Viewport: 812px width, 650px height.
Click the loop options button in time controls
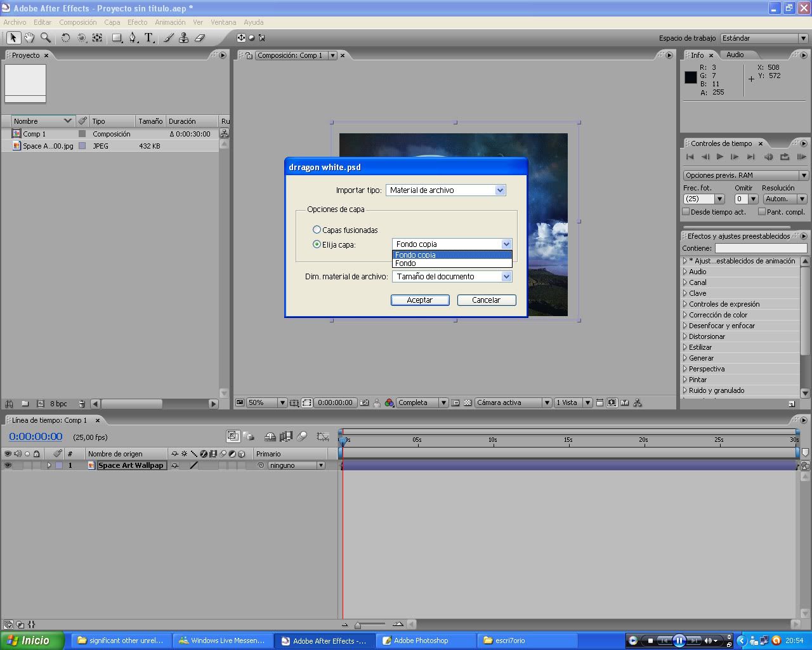pos(785,157)
